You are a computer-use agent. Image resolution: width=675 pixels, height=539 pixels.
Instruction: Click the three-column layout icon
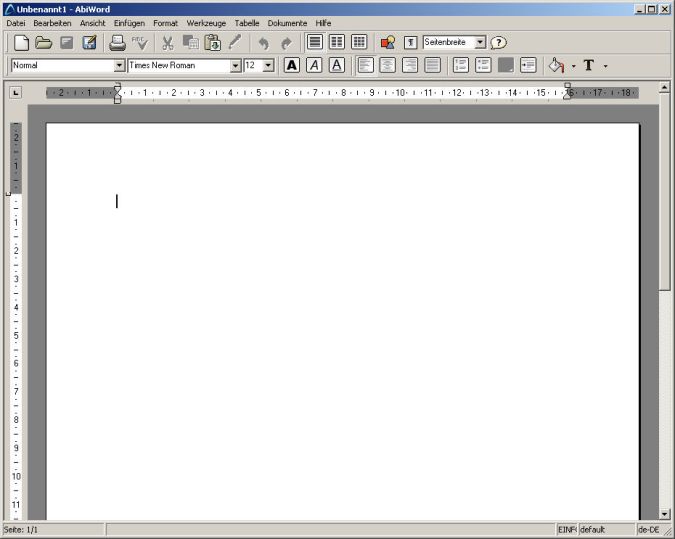[359, 43]
